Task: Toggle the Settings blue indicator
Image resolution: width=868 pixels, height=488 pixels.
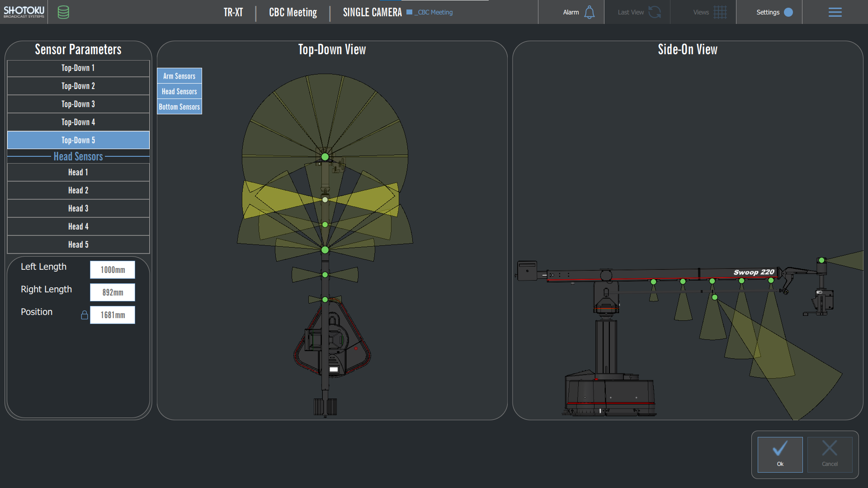Action: point(788,12)
